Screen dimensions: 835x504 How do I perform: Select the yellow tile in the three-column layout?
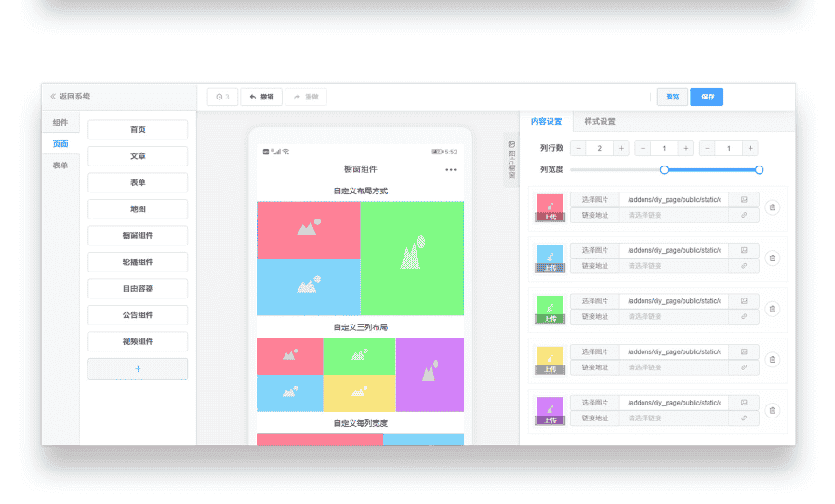360,393
